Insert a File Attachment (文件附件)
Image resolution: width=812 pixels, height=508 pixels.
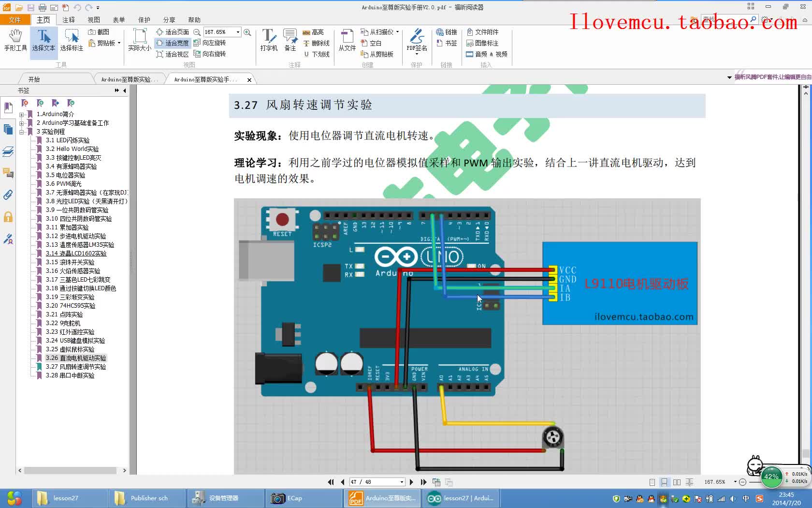point(482,32)
